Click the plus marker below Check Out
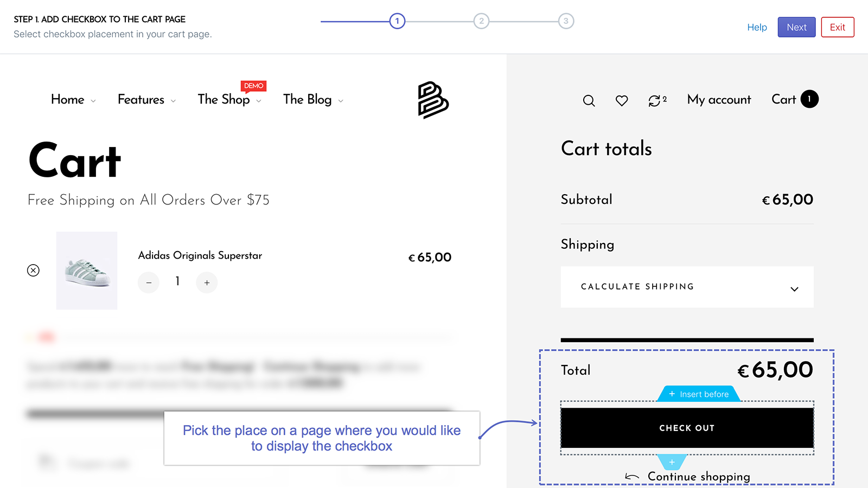This screenshot has height=488, width=868. pyautogui.click(x=672, y=462)
